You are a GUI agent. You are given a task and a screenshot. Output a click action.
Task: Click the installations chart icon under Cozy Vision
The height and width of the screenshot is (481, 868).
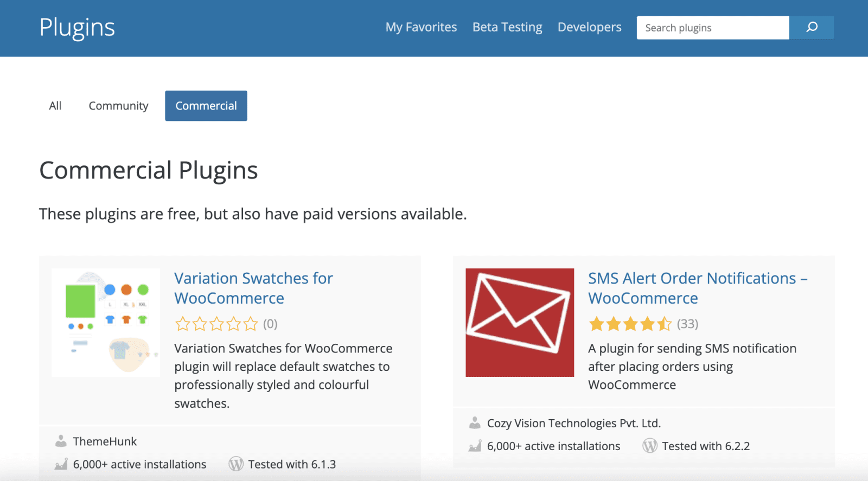(475, 446)
